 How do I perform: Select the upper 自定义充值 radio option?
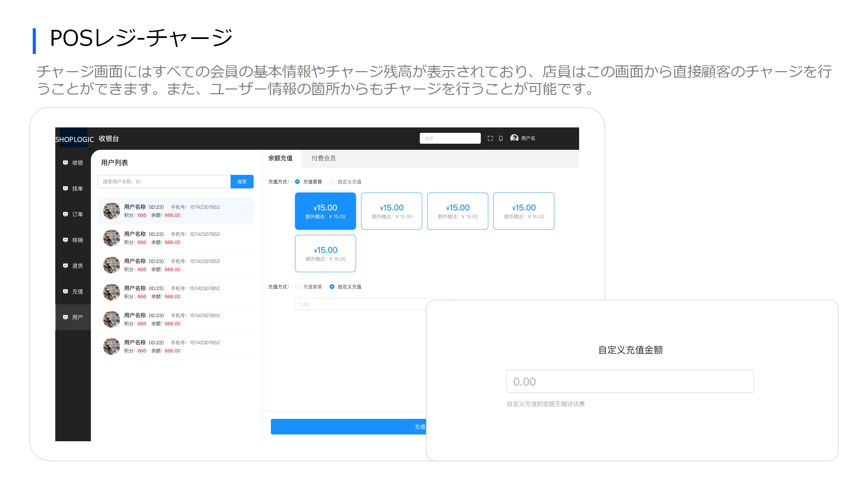(x=332, y=182)
